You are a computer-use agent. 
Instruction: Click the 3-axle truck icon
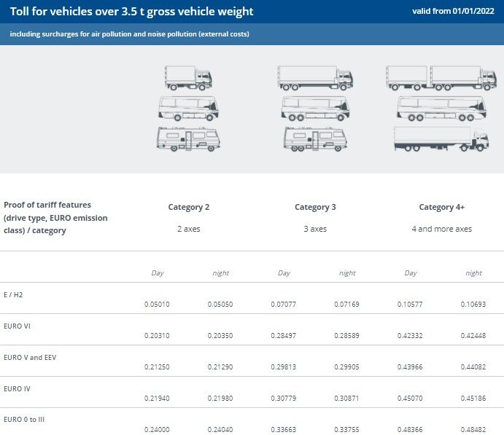[x=315, y=78]
